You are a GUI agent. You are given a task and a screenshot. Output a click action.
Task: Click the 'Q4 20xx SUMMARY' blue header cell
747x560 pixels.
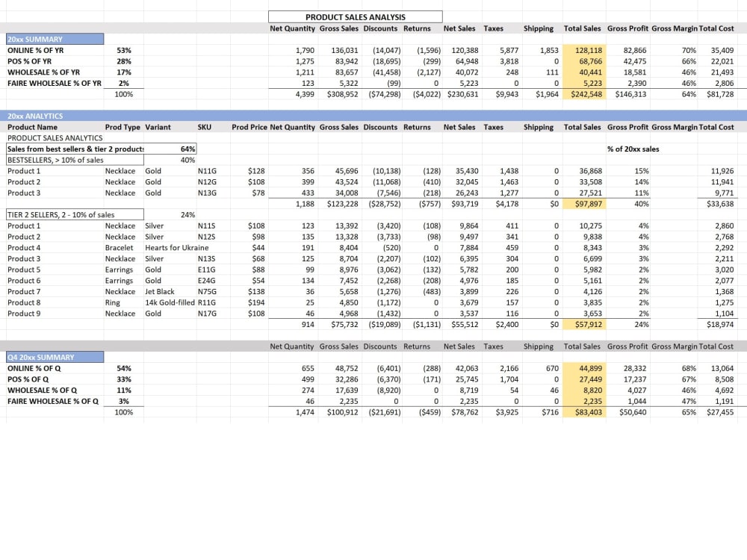tap(55, 357)
